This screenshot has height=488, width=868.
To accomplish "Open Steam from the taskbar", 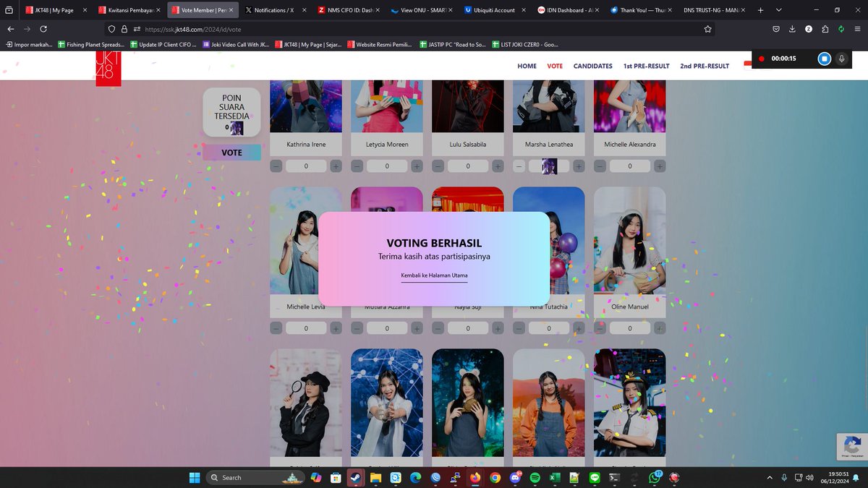I will [355, 477].
